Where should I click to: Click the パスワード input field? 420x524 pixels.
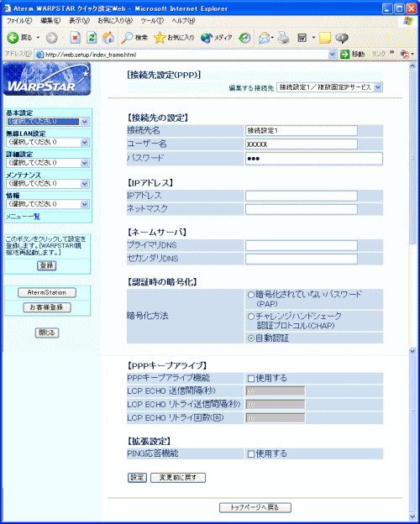point(314,159)
